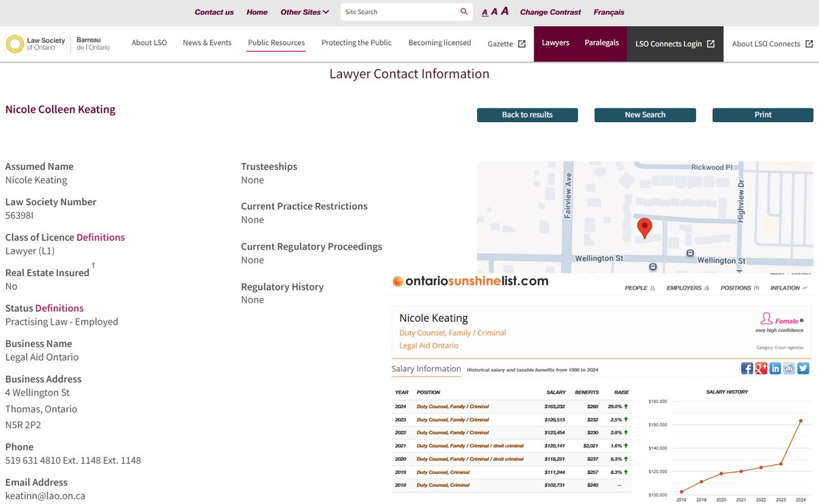The width and height of the screenshot is (819, 504).
Task: Open the PEOPLE menu on sunshine list
Action: [640, 288]
